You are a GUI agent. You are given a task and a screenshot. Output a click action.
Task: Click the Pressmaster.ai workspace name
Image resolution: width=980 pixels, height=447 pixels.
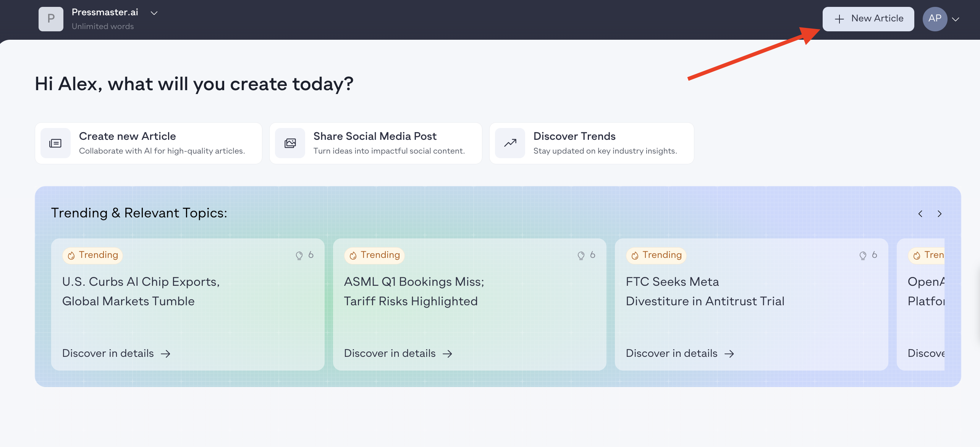pyautogui.click(x=105, y=12)
